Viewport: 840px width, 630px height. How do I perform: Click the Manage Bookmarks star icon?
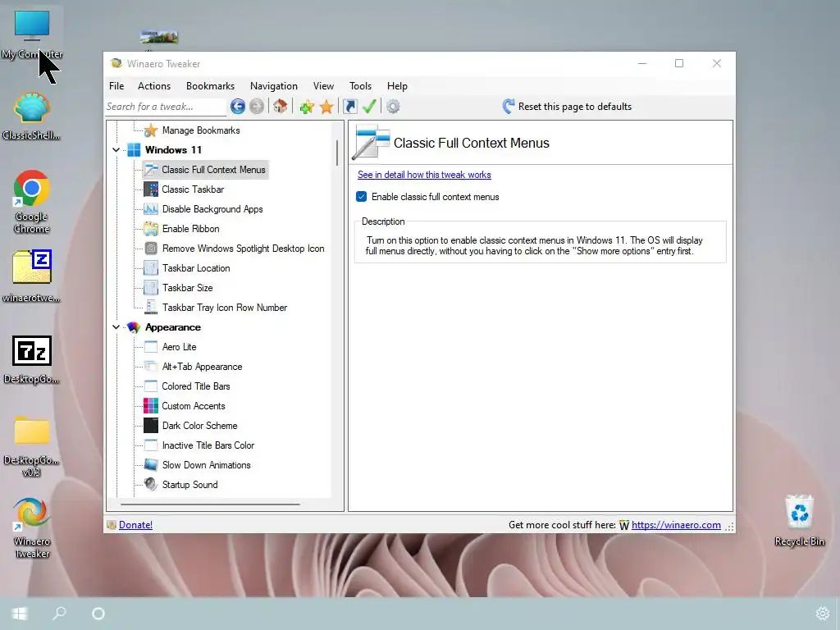click(x=151, y=130)
